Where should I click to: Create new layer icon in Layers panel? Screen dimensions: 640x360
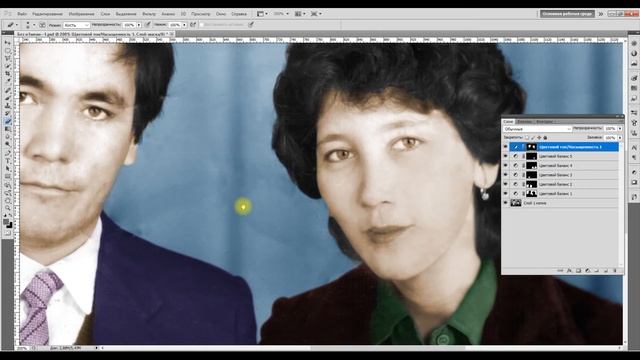tap(605, 270)
